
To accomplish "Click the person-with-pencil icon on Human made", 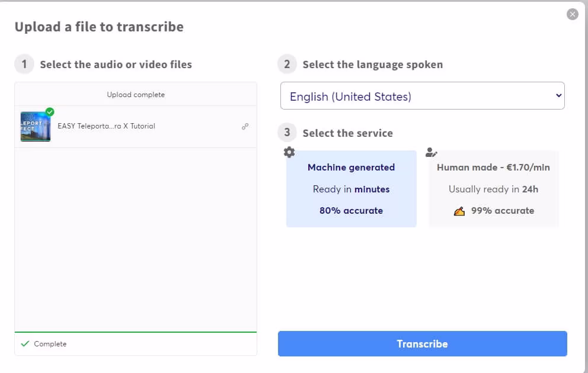I will 432,152.
